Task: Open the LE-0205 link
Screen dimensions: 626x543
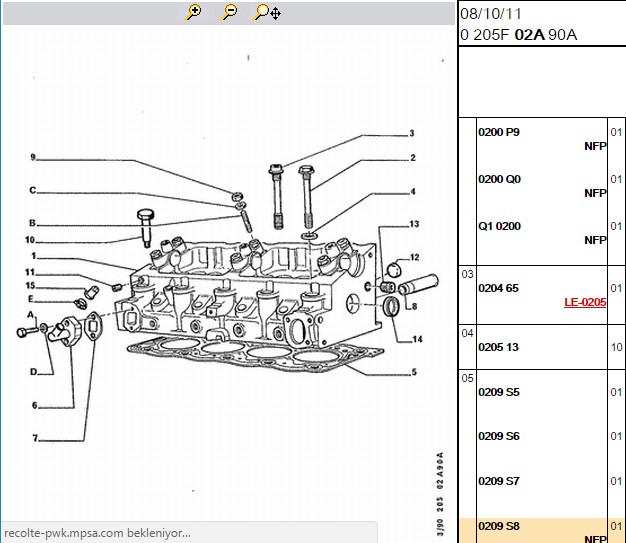Action: pyautogui.click(x=585, y=302)
